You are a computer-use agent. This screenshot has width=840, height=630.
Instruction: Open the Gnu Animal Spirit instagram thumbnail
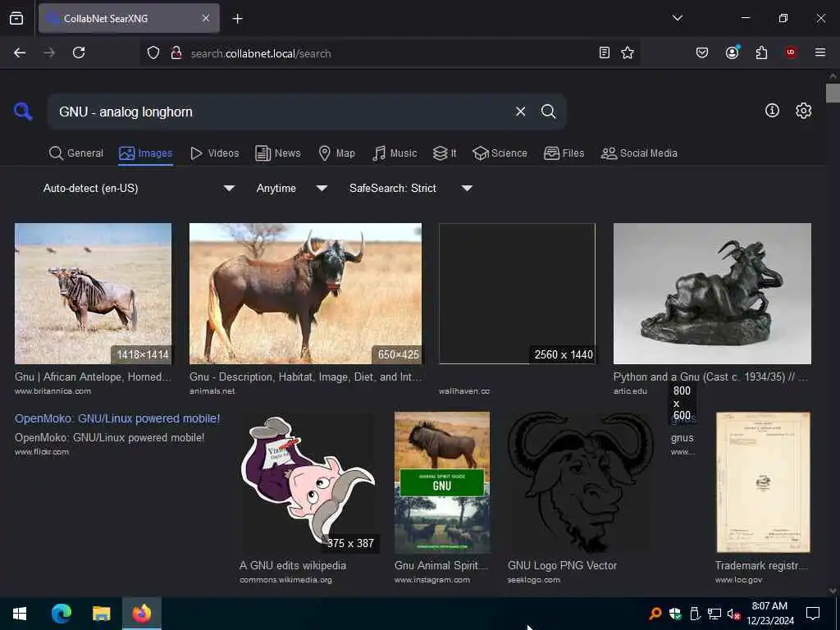442,482
